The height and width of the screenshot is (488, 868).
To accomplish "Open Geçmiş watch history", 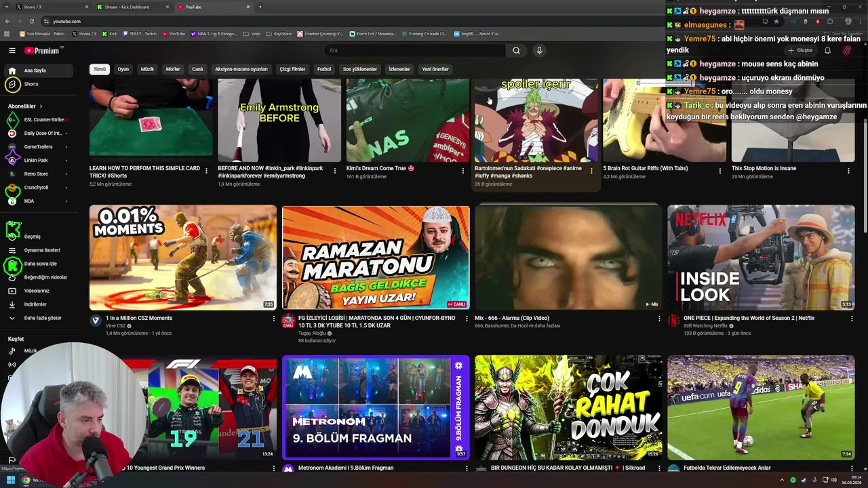I will (x=37, y=237).
